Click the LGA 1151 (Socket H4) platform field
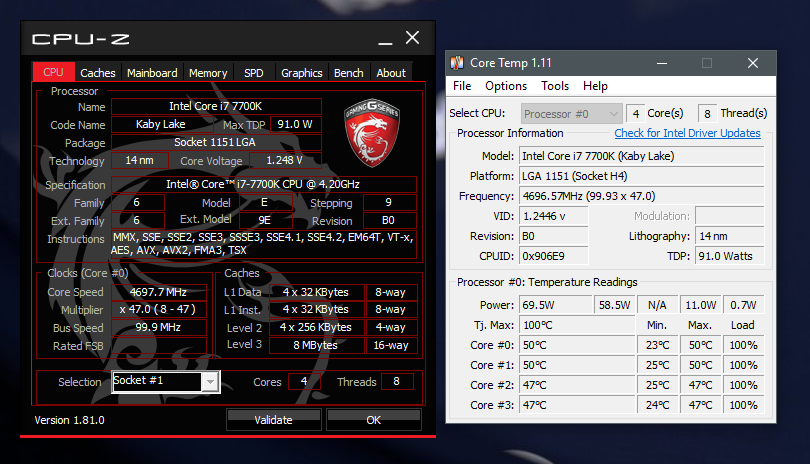This screenshot has height=464, width=810. pyautogui.click(x=641, y=176)
